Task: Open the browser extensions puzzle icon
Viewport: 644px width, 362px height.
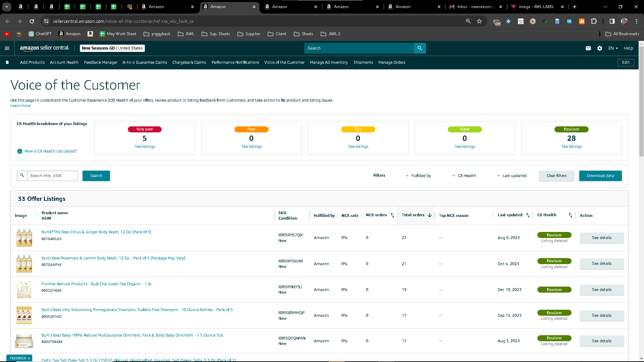Action: pos(594,21)
